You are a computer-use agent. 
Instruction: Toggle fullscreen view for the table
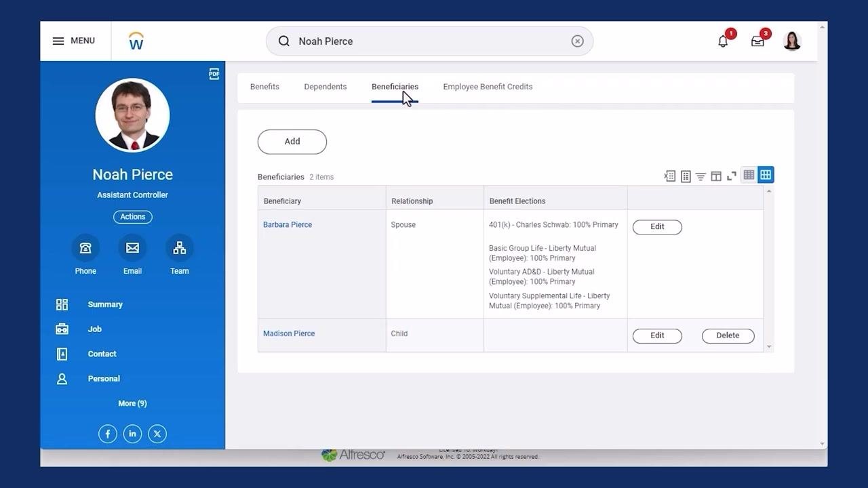pyautogui.click(x=732, y=176)
